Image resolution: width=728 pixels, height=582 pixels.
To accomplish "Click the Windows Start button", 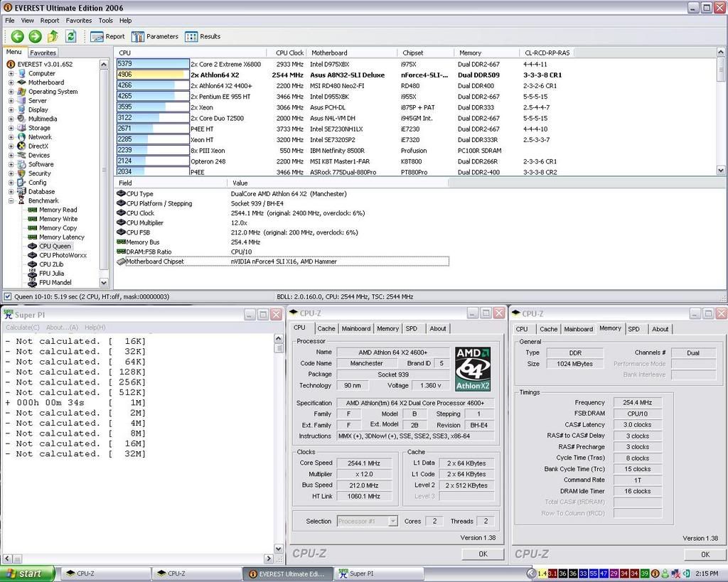I will [27, 573].
